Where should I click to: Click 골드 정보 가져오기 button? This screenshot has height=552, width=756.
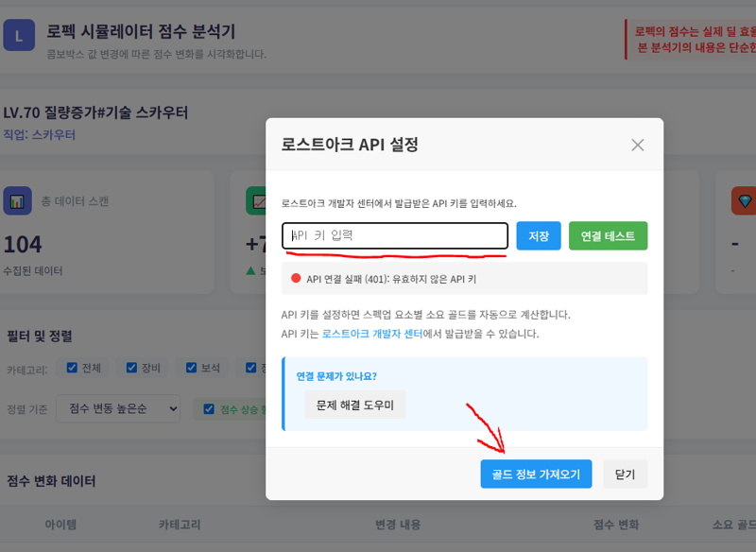point(536,474)
